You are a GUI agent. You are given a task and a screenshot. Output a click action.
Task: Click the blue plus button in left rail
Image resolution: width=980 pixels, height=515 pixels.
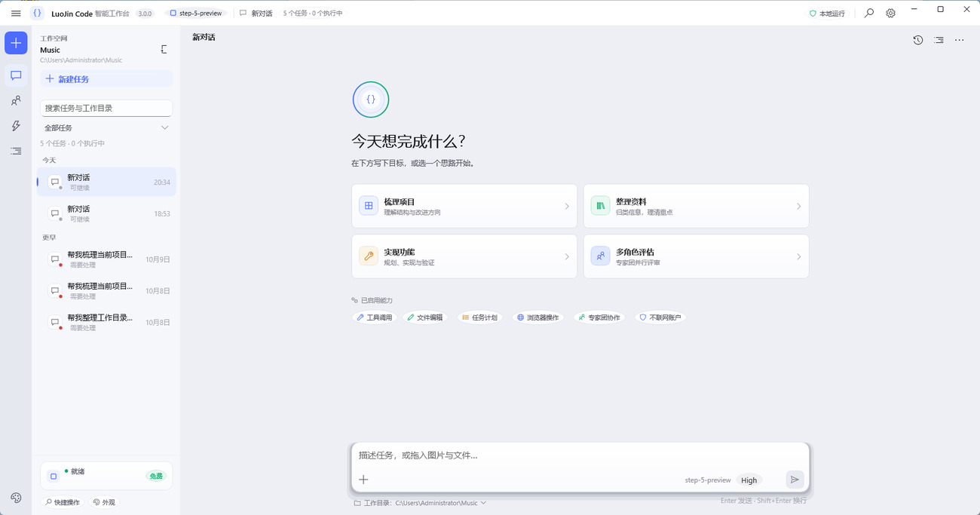tap(16, 43)
